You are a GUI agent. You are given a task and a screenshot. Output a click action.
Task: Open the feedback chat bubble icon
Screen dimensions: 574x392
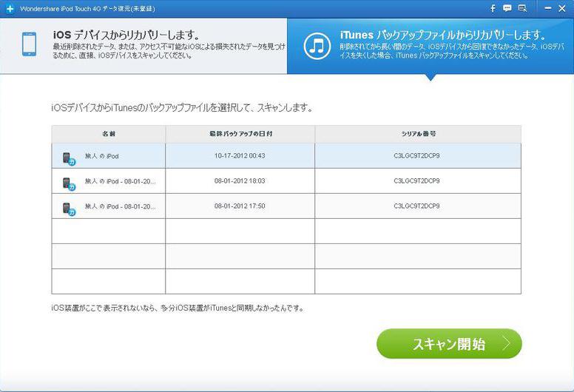[x=507, y=8]
